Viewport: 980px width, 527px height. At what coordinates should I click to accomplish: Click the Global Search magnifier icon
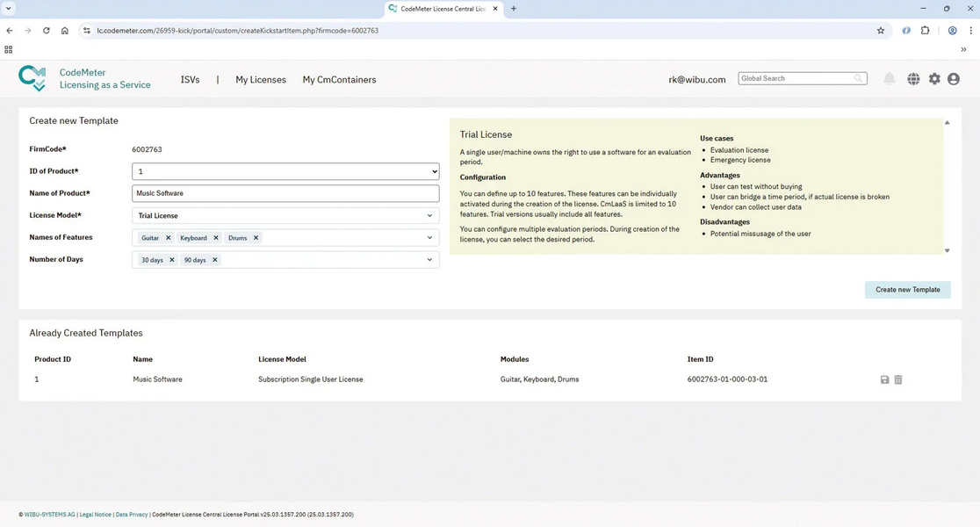tap(858, 79)
